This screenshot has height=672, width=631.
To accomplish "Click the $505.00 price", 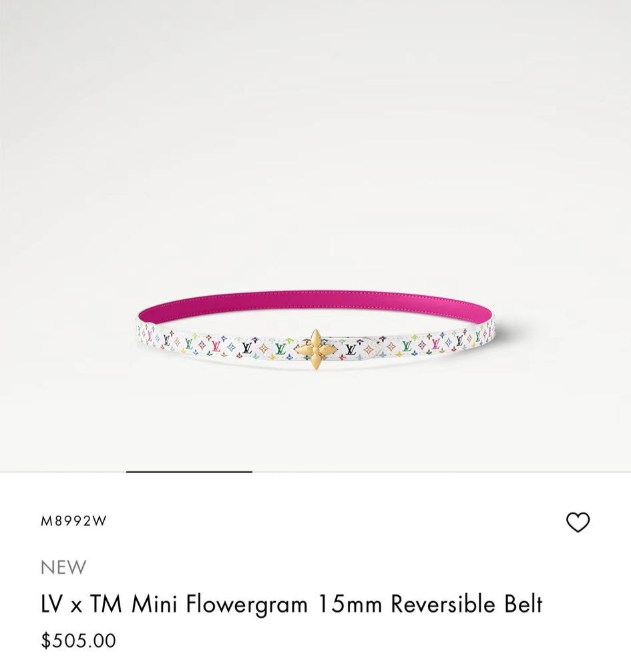I will (78, 641).
